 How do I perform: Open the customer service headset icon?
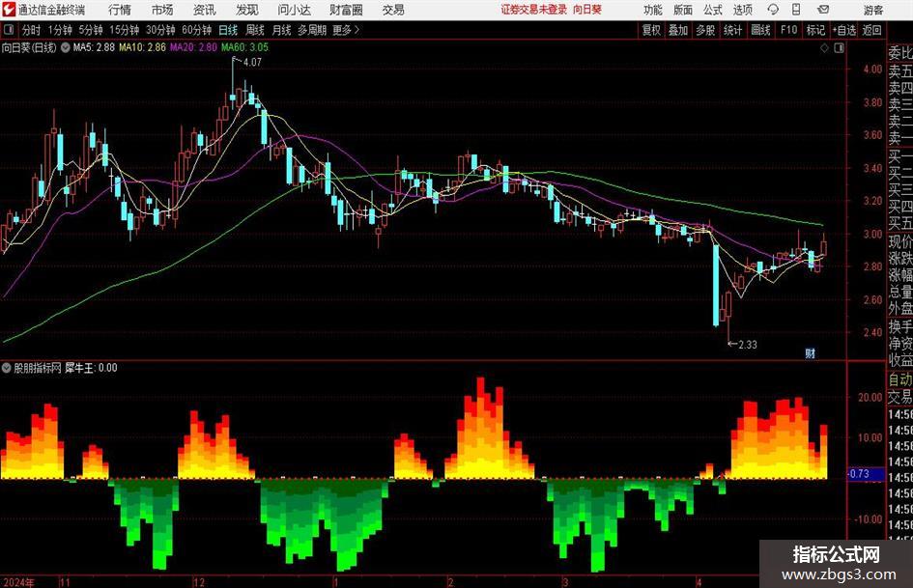tap(773, 10)
